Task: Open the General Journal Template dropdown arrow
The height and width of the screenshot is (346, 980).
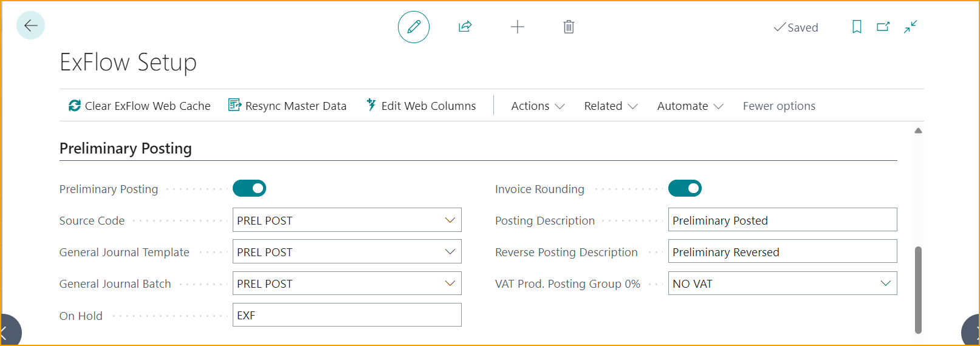Action: (x=450, y=252)
